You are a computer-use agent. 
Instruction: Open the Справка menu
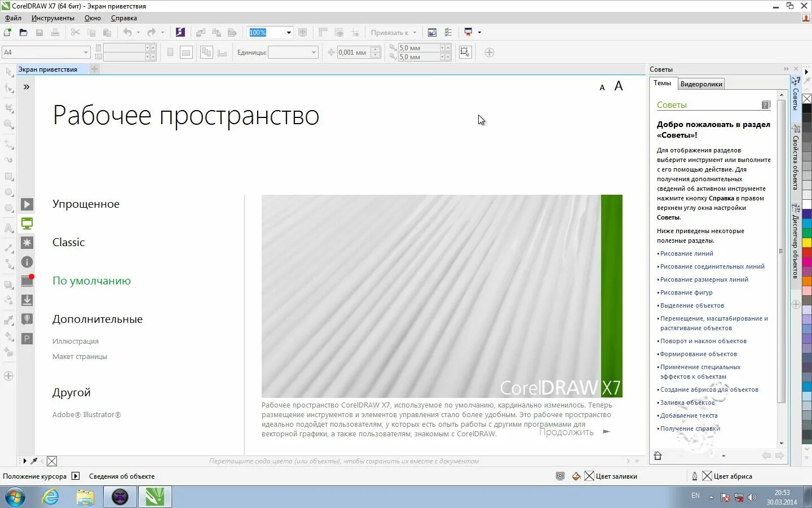124,18
